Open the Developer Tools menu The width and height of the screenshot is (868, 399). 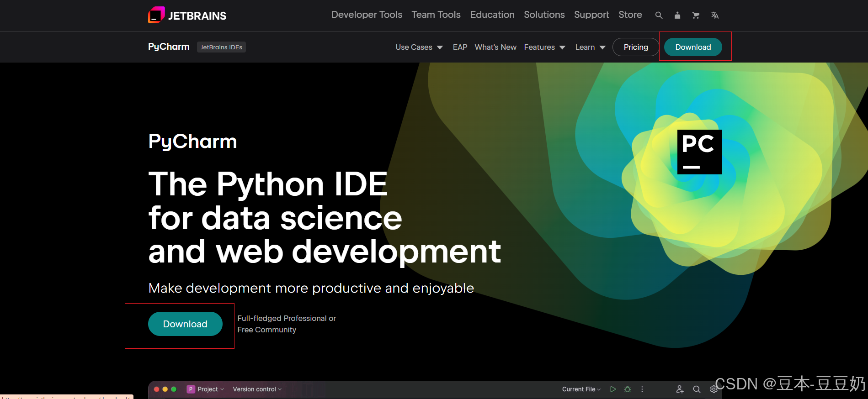(x=367, y=15)
